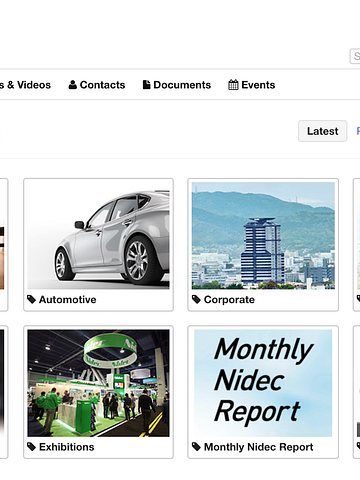The height and width of the screenshot is (480, 360).
Task: Select the Latest sort button
Action: [323, 131]
